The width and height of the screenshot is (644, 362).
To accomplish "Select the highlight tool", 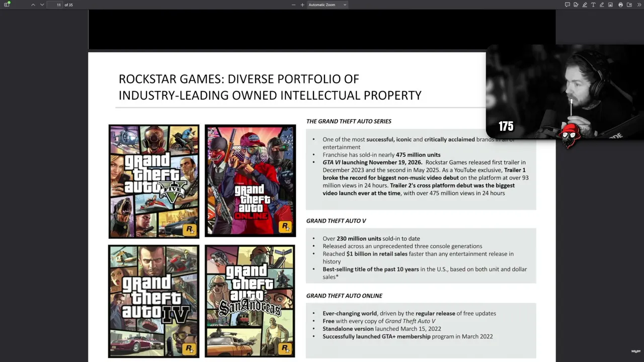I will 585,5.
